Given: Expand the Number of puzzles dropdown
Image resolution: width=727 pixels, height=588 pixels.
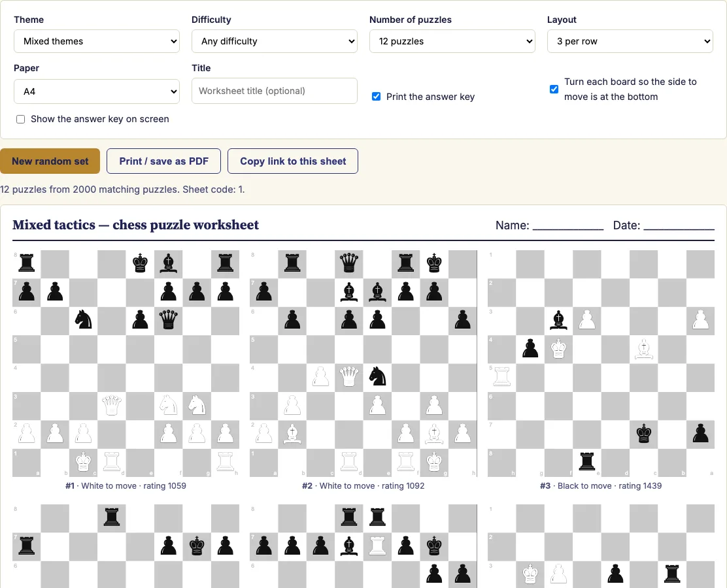Looking at the screenshot, I should 452,41.
